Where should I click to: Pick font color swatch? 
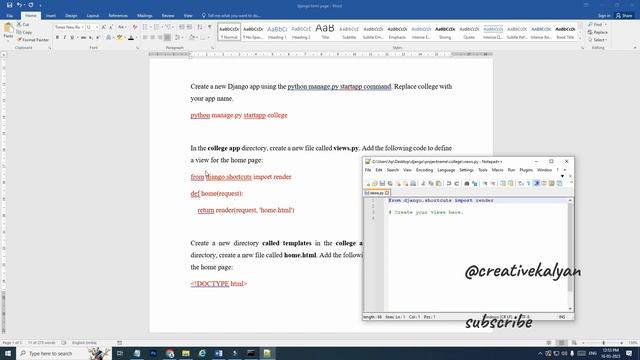[131, 38]
